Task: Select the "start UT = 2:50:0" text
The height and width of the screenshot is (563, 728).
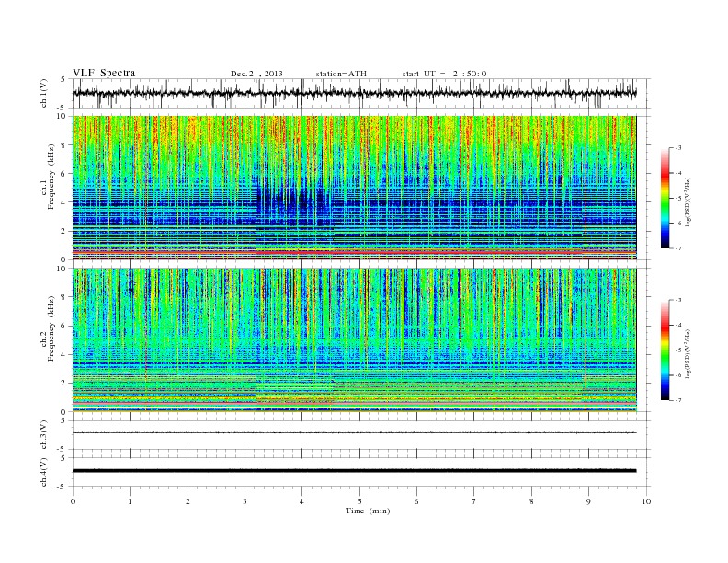Action: (444, 74)
